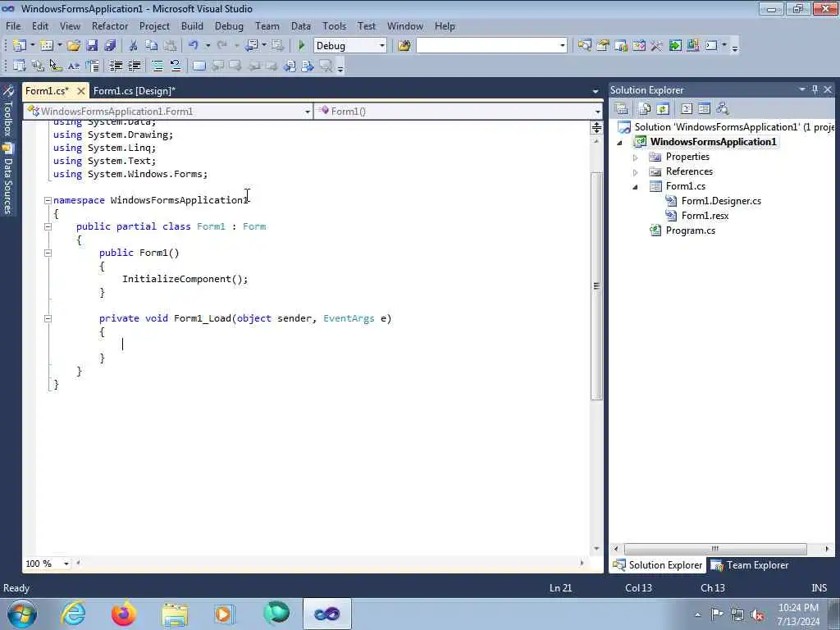Click the Navigate Backward toolbar icon
840x630 pixels.
(x=252, y=46)
